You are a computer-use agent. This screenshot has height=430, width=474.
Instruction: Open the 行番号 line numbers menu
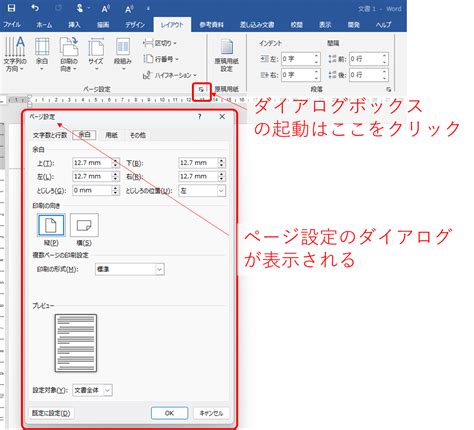161,59
